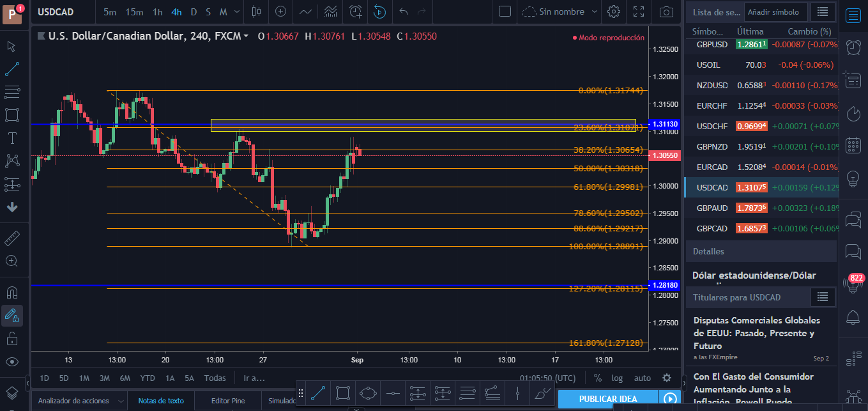
Task: Hide all drawings with eye icon
Action: (11, 361)
